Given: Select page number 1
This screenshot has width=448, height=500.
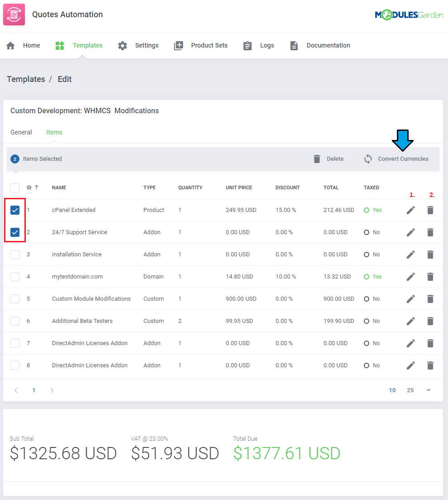Looking at the screenshot, I should pyautogui.click(x=34, y=390).
